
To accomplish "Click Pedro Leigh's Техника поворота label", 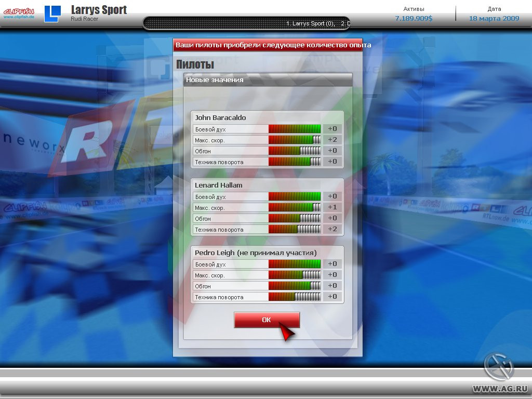I will [219, 297].
